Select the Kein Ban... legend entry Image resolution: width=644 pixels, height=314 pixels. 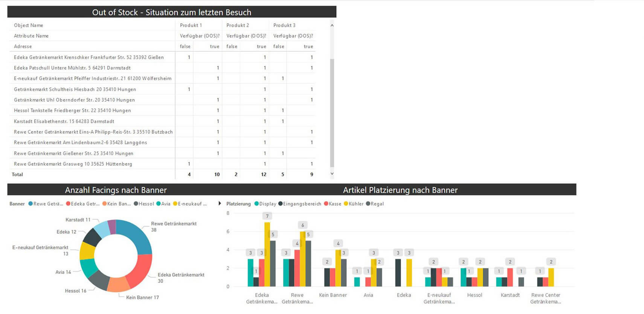coord(116,204)
